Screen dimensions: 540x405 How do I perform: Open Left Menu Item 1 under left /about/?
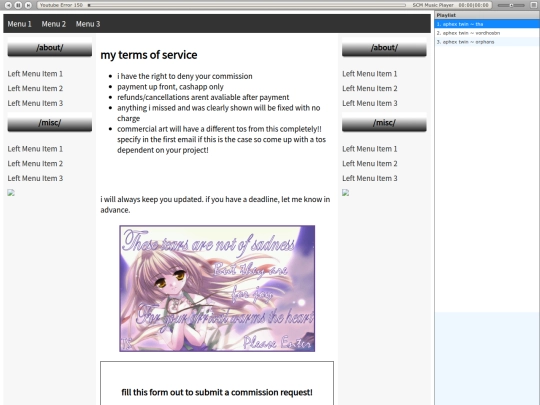(x=35, y=74)
